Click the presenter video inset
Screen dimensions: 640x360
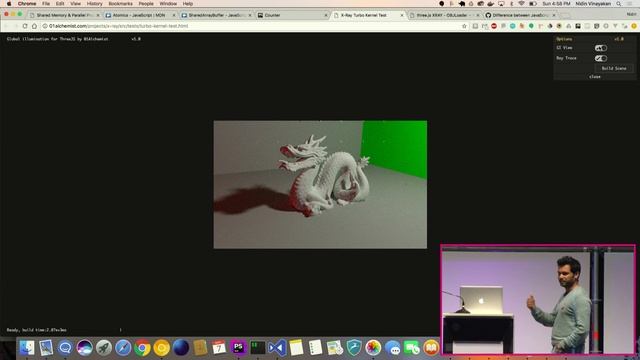[x=538, y=300]
